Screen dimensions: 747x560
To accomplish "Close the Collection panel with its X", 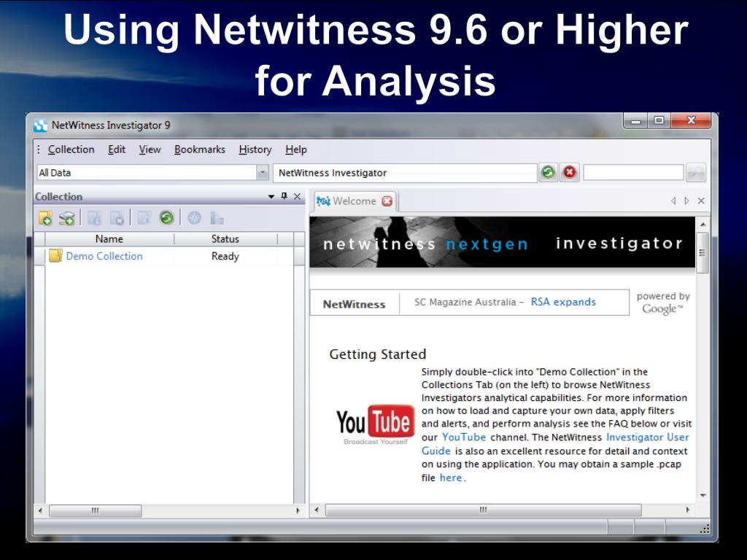I will pos(298,196).
